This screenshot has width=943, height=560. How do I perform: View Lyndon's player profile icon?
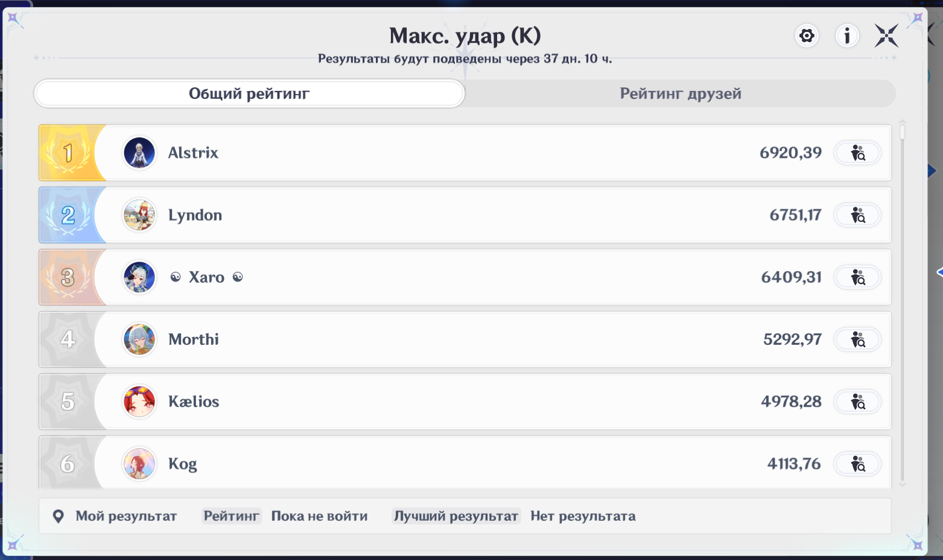857,215
